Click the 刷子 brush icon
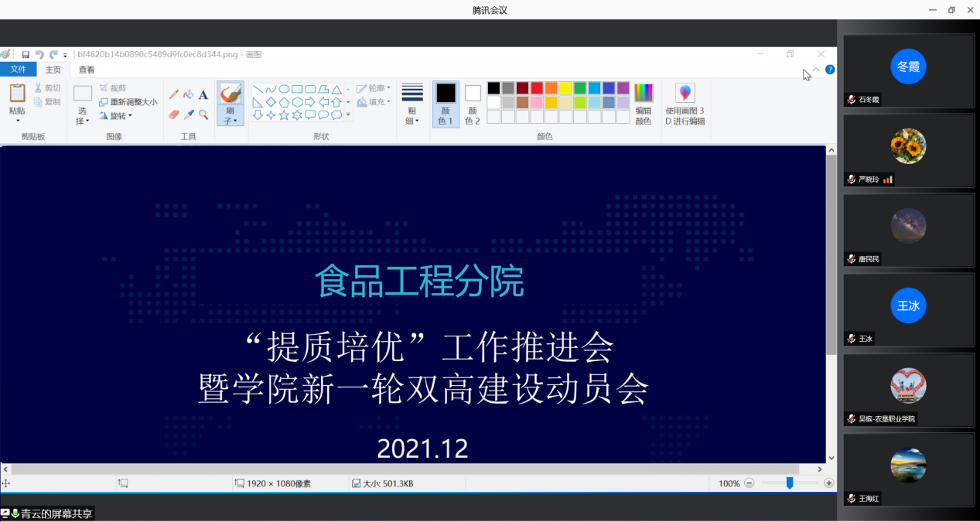 [230, 93]
